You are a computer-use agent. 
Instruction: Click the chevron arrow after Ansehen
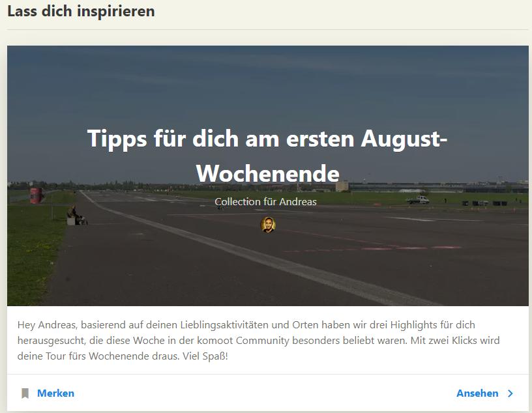click(510, 393)
